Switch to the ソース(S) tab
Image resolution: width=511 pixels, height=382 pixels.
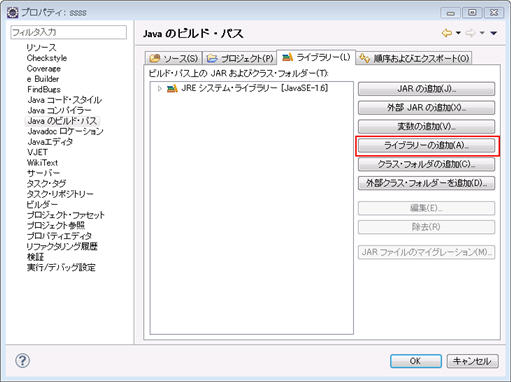click(x=174, y=58)
